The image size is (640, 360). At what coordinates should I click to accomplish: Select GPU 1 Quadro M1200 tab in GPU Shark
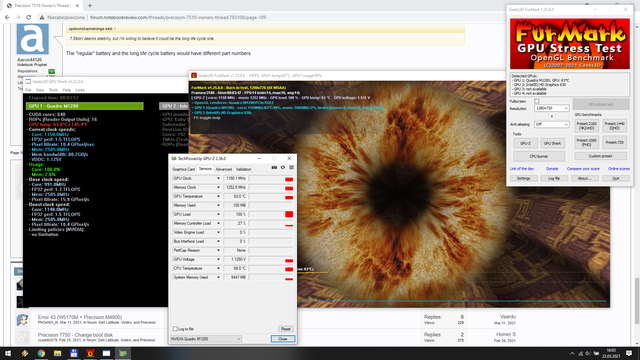click(x=84, y=106)
